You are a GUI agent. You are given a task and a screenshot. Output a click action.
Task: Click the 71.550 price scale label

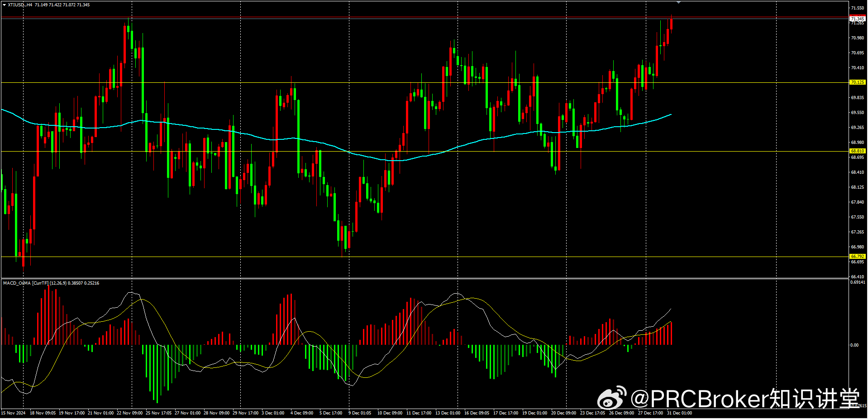coord(857,8)
